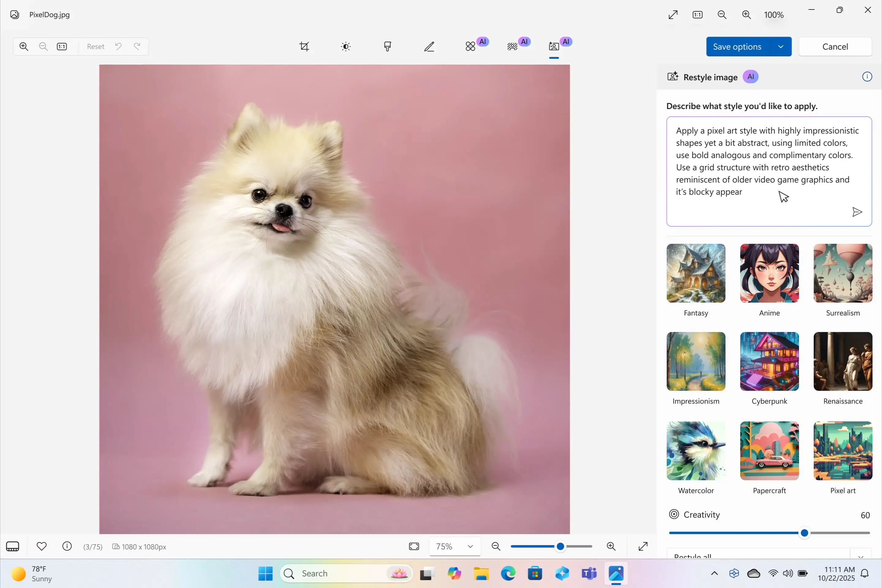Image resolution: width=882 pixels, height=588 pixels.
Task: Open the Windows Start menu
Action: point(266,573)
